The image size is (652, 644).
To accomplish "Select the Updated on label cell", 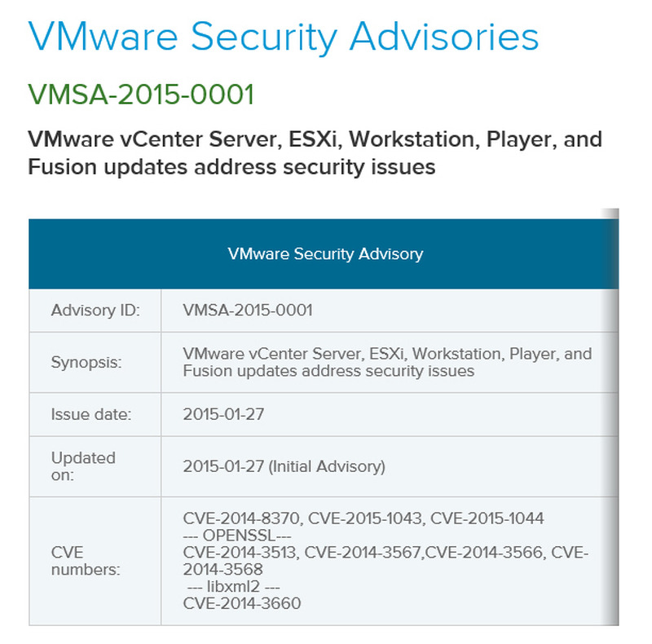I will click(x=83, y=466).
